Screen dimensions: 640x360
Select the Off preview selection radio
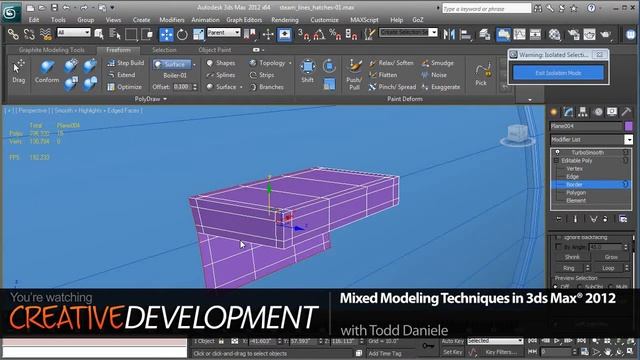click(556, 287)
